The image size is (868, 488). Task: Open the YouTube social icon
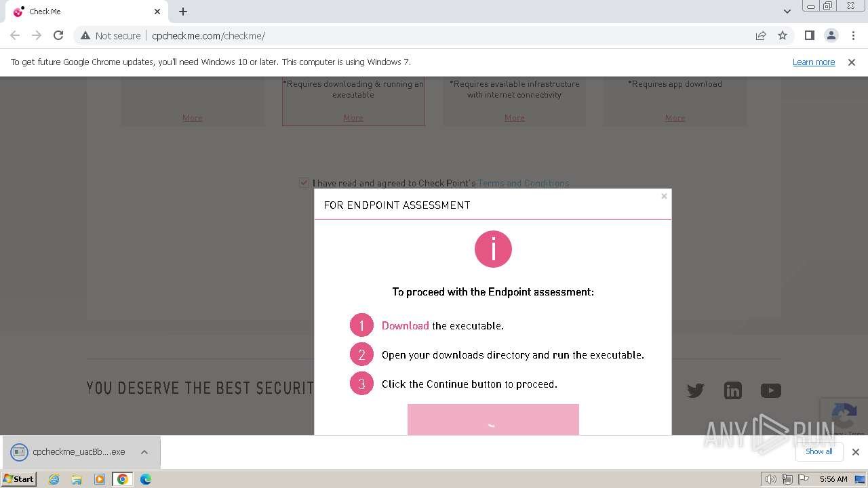(771, 390)
